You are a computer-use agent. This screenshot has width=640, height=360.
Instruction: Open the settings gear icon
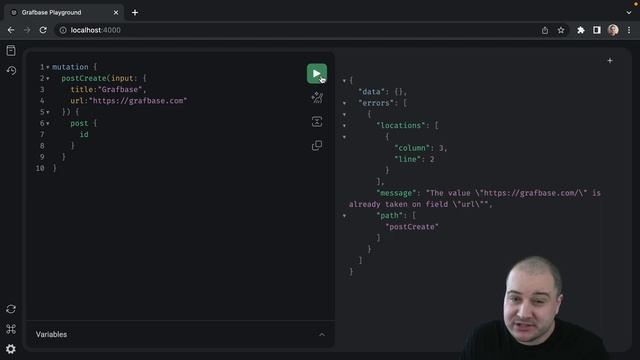coord(11,349)
